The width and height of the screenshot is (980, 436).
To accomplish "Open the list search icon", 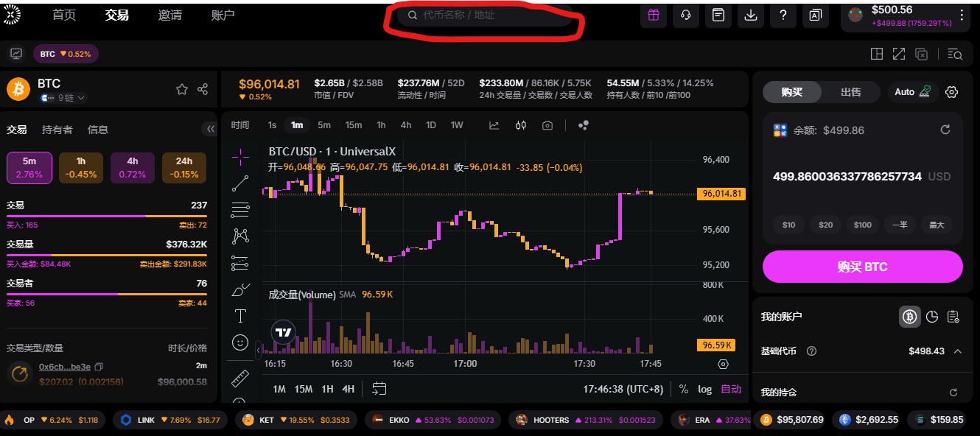I will point(956,54).
